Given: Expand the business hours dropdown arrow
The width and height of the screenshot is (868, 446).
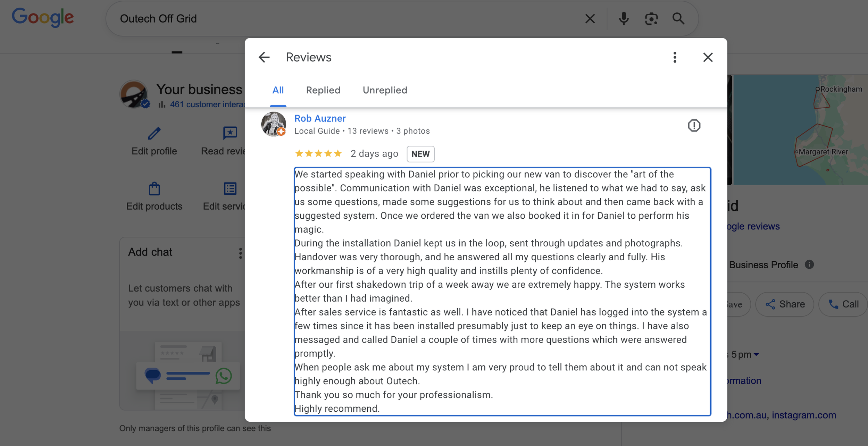Looking at the screenshot, I should (756, 355).
